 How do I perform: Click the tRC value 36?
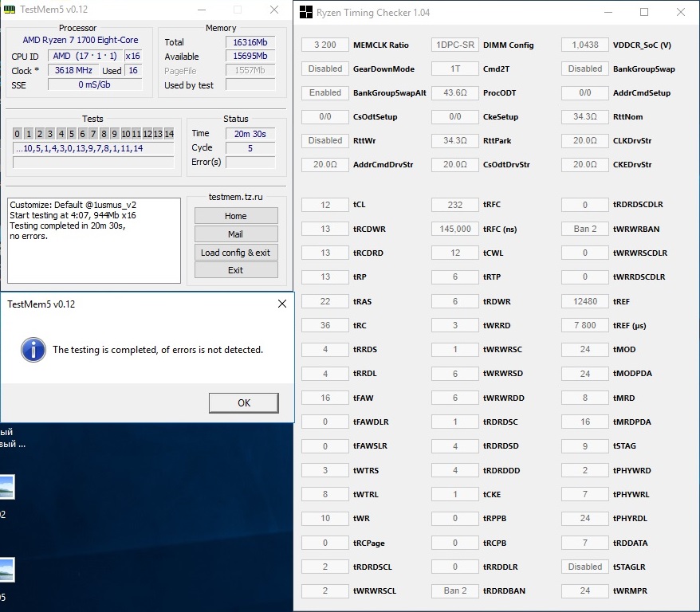click(x=325, y=325)
